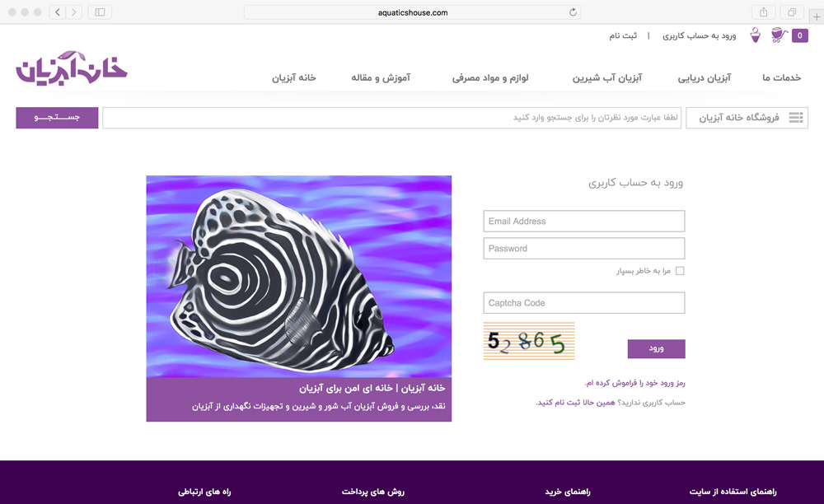Viewport: 824px width, 504px height.
Task: Open the Safari share icon
Action: (x=764, y=12)
